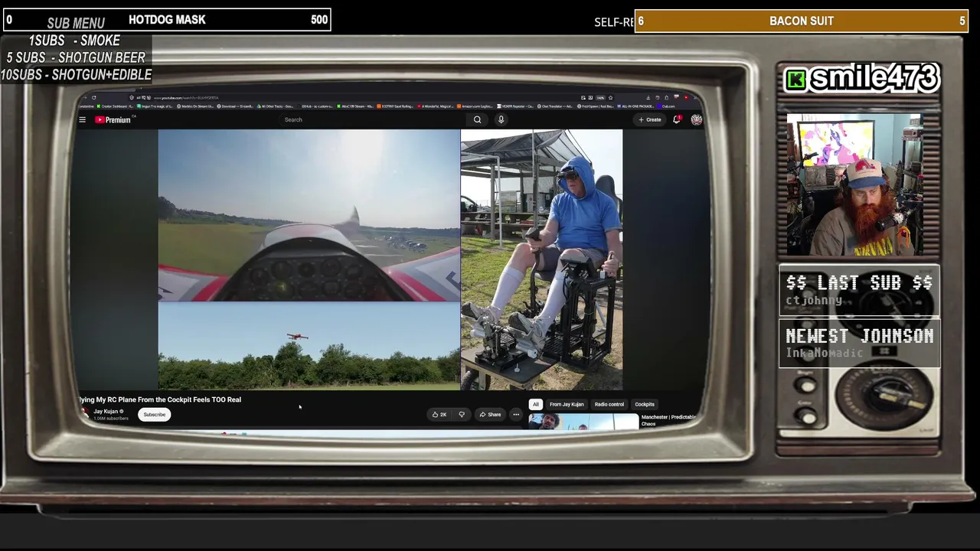The width and height of the screenshot is (980, 551).
Task: Open the Marbles On Stream bookmark
Action: click(197, 106)
